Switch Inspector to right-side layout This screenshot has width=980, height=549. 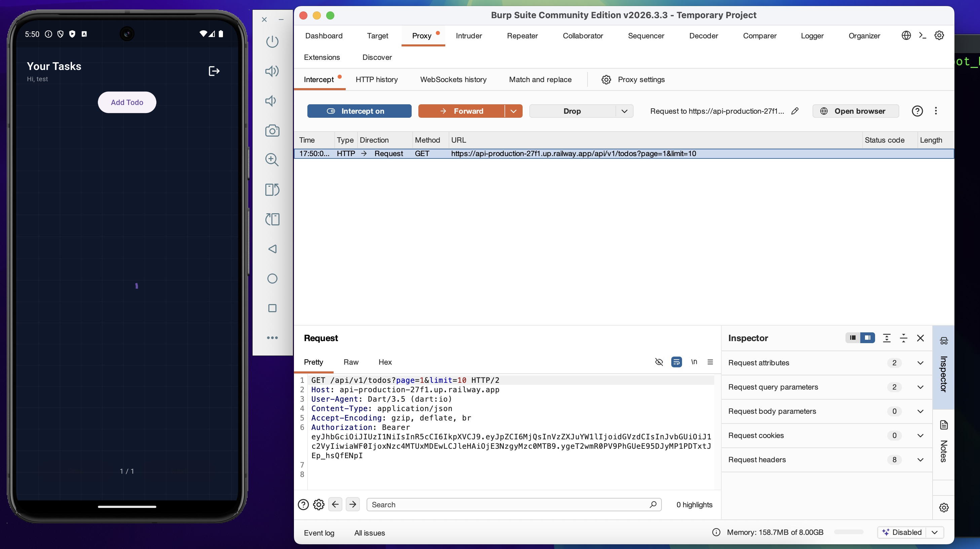[868, 338]
